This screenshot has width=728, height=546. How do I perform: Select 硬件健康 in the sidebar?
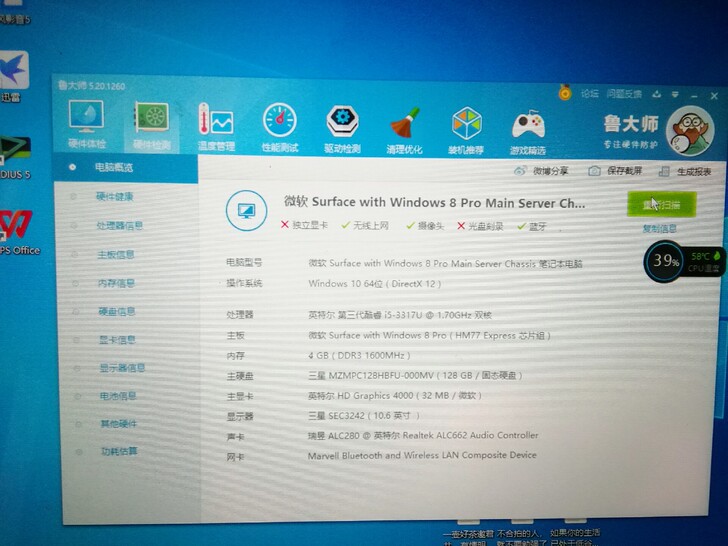[115, 196]
